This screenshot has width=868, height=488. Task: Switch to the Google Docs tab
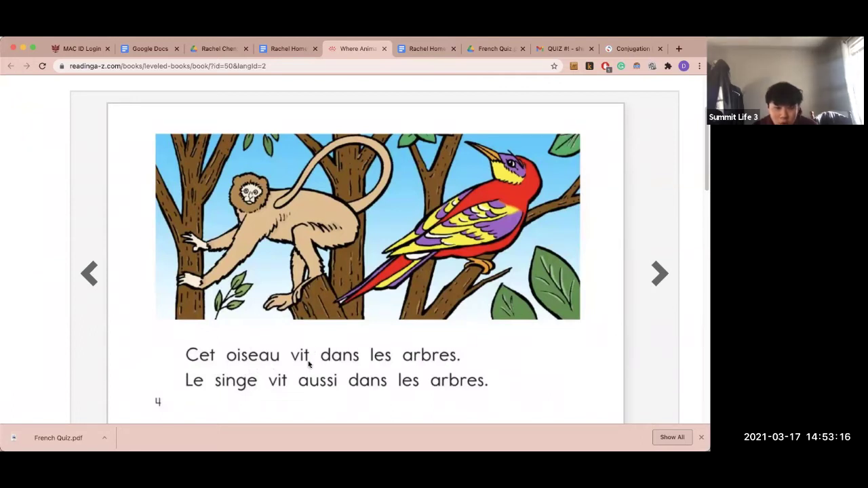[x=149, y=49]
